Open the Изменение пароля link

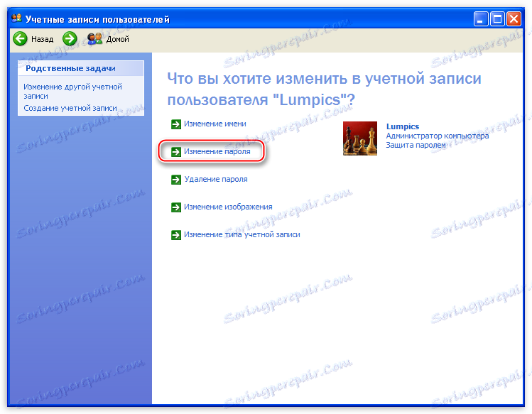tap(217, 152)
